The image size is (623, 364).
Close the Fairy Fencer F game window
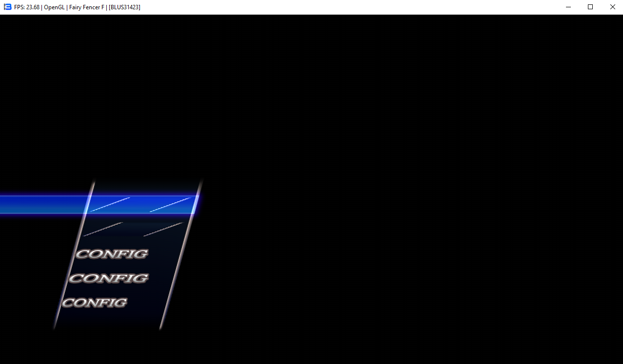point(612,7)
